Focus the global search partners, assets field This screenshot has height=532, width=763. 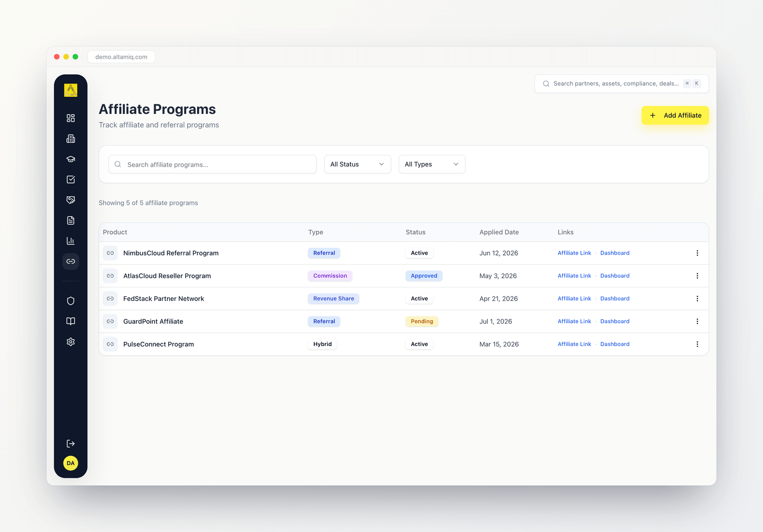(622, 83)
